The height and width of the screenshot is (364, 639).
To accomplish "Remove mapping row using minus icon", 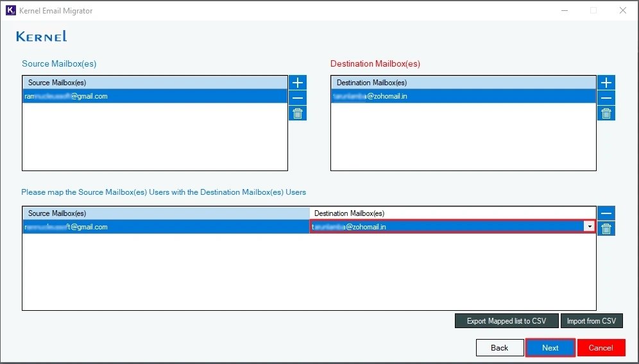I will coord(606,213).
